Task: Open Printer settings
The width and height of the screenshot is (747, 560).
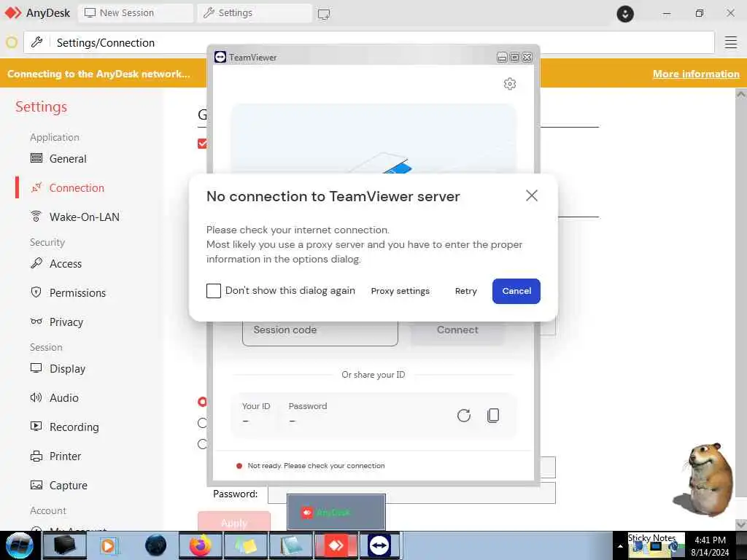Action: [x=65, y=456]
